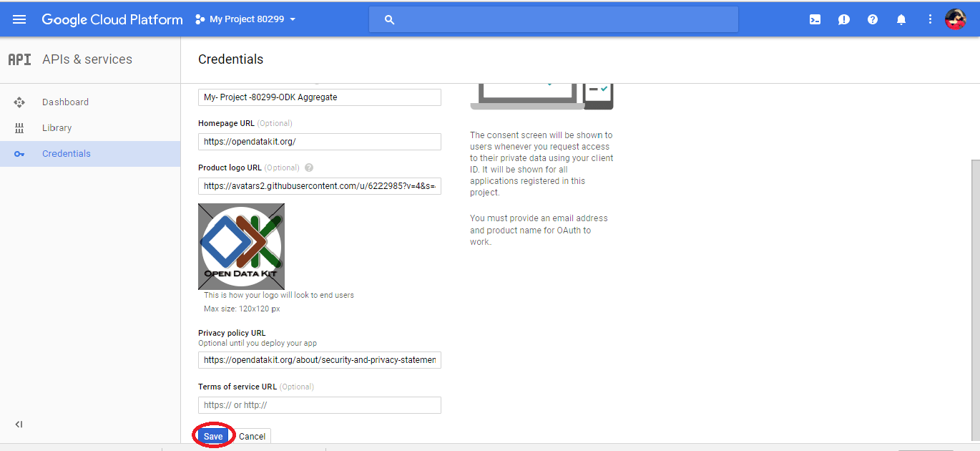Open the user account avatar
The image size is (980, 451).
click(956, 19)
